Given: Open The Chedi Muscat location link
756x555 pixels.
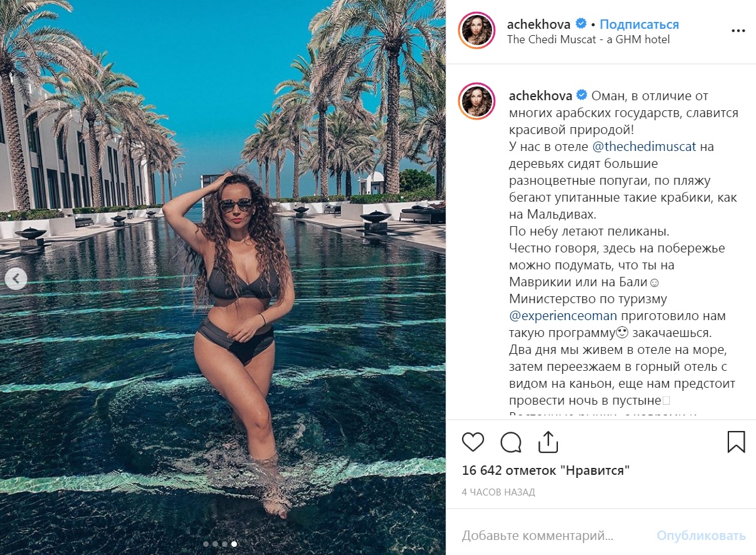Looking at the screenshot, I should click(589, 39).
